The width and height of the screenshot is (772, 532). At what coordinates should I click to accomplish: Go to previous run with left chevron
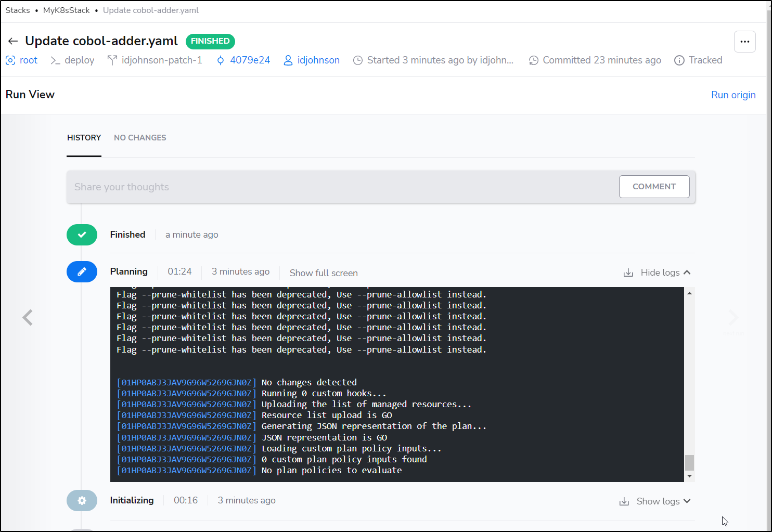tap(28, 317)
